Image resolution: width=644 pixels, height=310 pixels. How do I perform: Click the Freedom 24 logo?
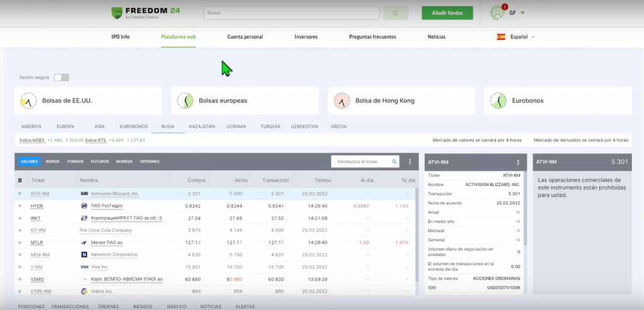point(145,13)
